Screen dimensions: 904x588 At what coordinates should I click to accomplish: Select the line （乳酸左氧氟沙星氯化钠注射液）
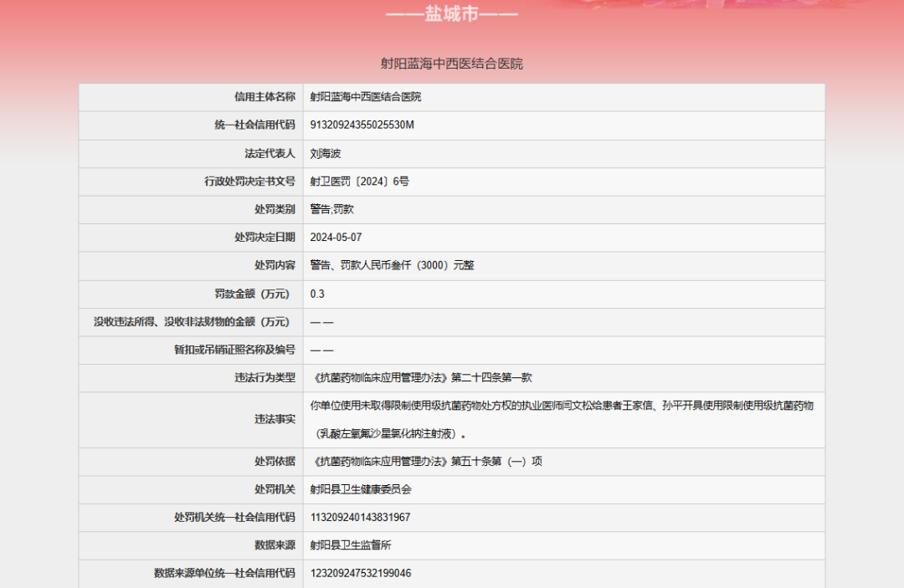(389, 433)
